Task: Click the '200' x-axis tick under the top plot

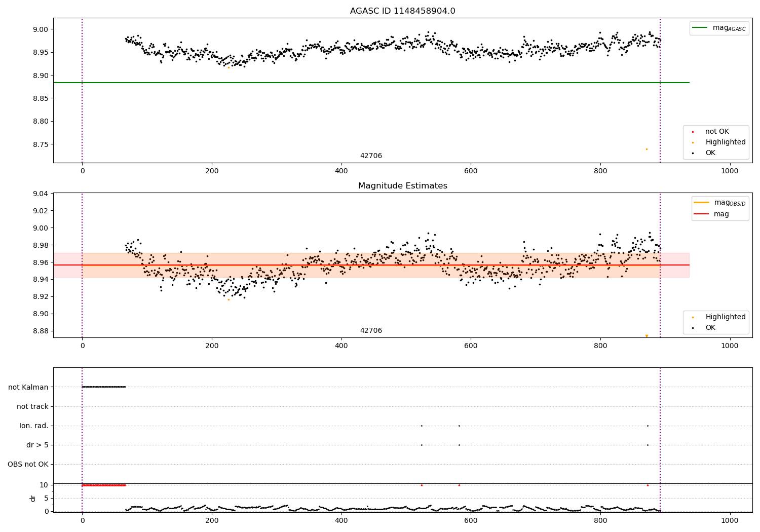Action: 212,171
